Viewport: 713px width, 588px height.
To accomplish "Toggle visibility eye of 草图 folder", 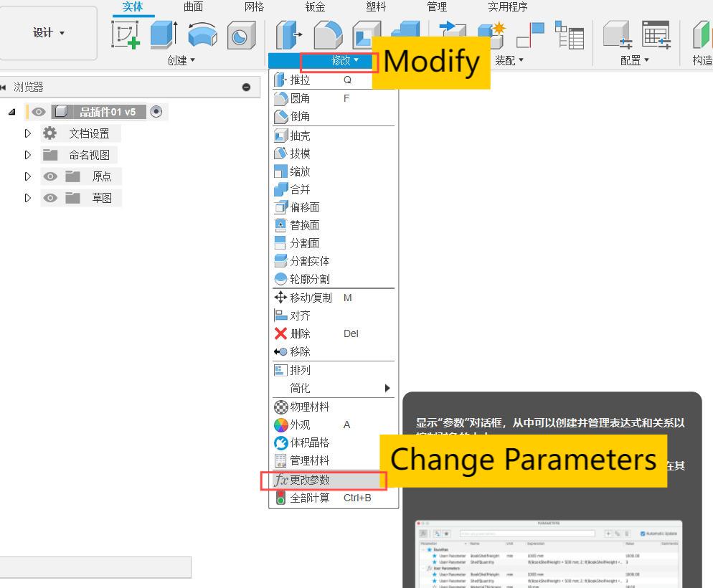I will (x=50, y=198).
